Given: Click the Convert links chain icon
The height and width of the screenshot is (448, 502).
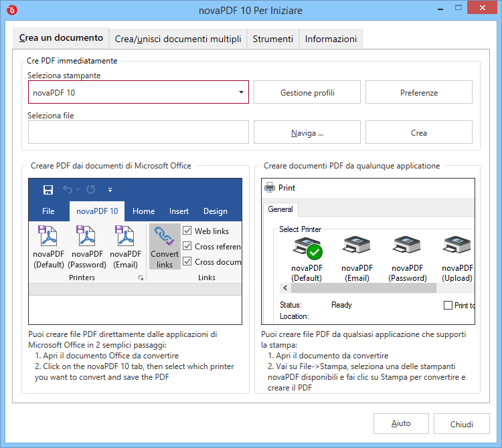Looking at the screenshot, I should (165, 236).
